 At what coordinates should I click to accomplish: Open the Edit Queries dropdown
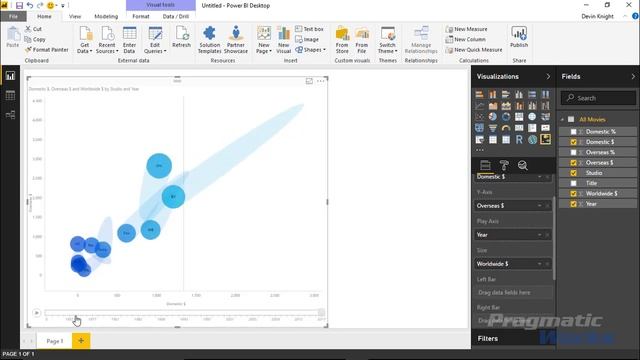click(155, 40)
